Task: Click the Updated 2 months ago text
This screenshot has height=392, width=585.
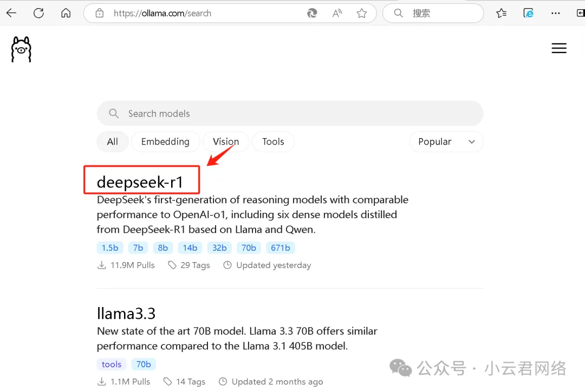Action: coord(277,382)
